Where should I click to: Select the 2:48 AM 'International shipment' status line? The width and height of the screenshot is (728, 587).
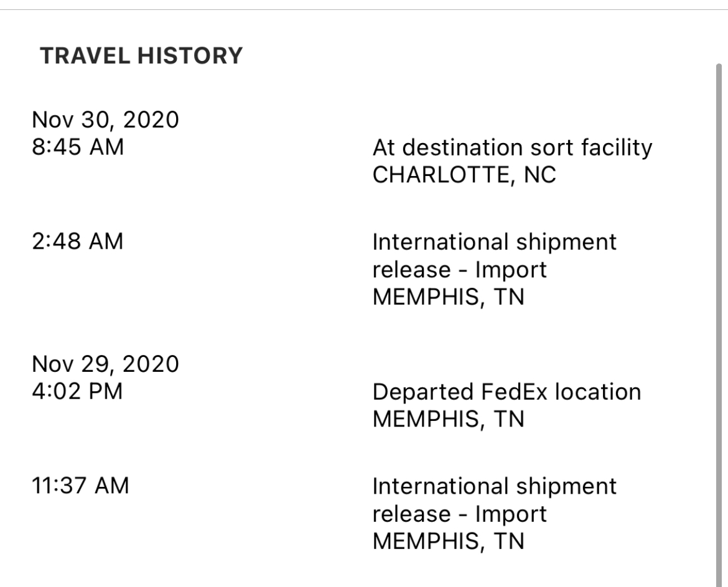(x=495, y=243)
